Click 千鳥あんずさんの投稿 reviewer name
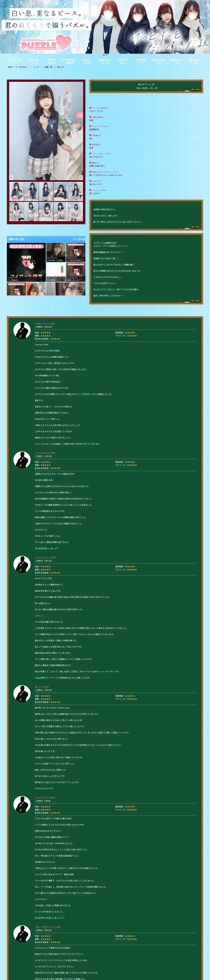The height and width of the screenshot is (980, 210). pyautogui.click(x=45, y=324)
